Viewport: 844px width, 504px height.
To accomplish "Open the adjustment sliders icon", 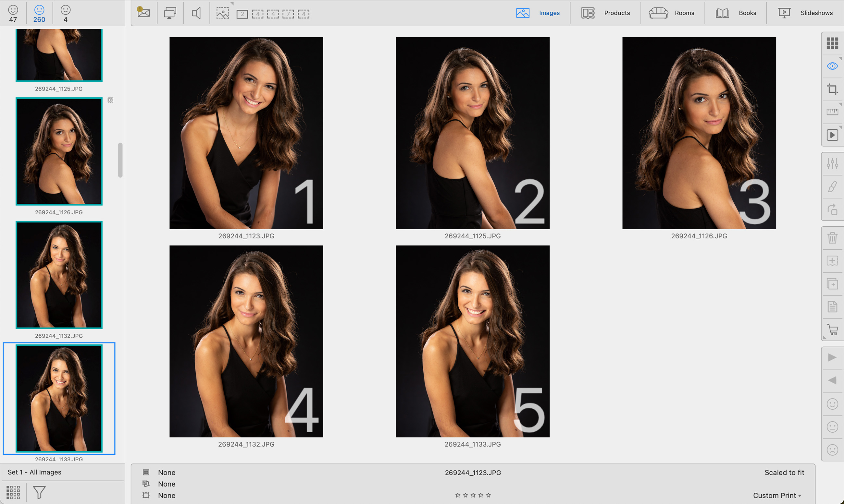I will (832, 163).
